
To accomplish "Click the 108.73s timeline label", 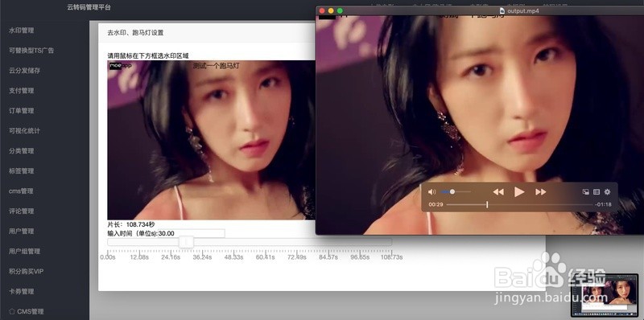I will coord(392,257).
